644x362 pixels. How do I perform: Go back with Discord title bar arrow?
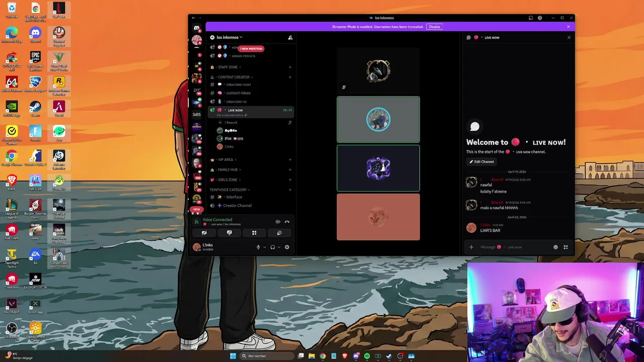click(194, 18)
